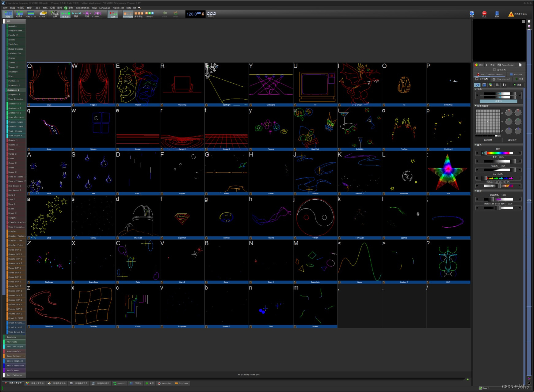Image resolution: width=534 pixels, height=392 pixels.
Task: Open the PangoScript tab
Action: (506, 65)
